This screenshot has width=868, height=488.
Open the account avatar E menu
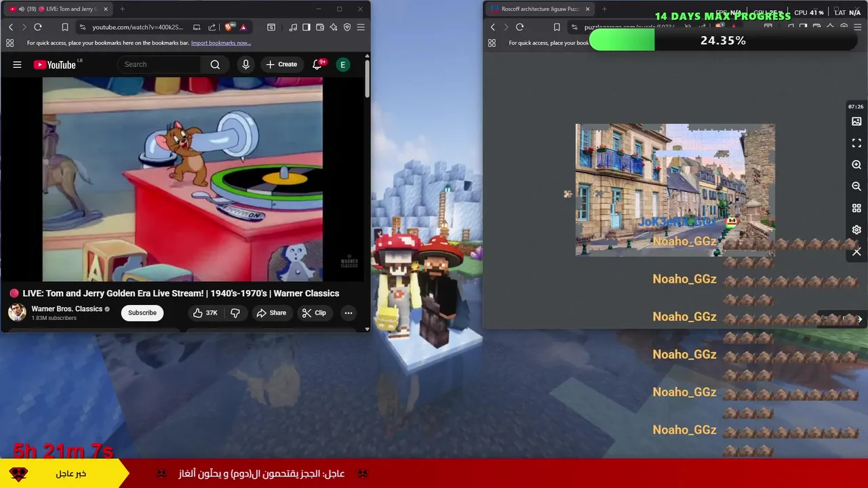pos(342,64)
